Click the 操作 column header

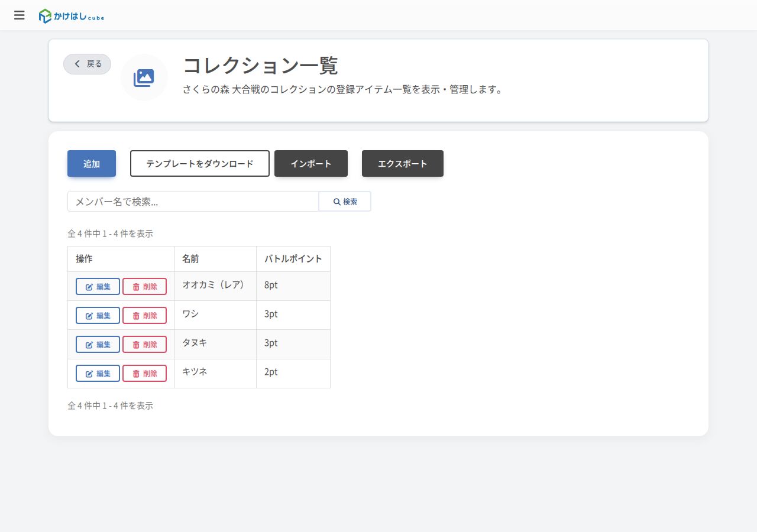[121, 259]
